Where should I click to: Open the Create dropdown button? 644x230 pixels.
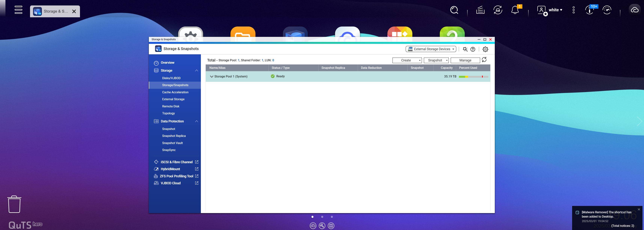coord(407,60)
